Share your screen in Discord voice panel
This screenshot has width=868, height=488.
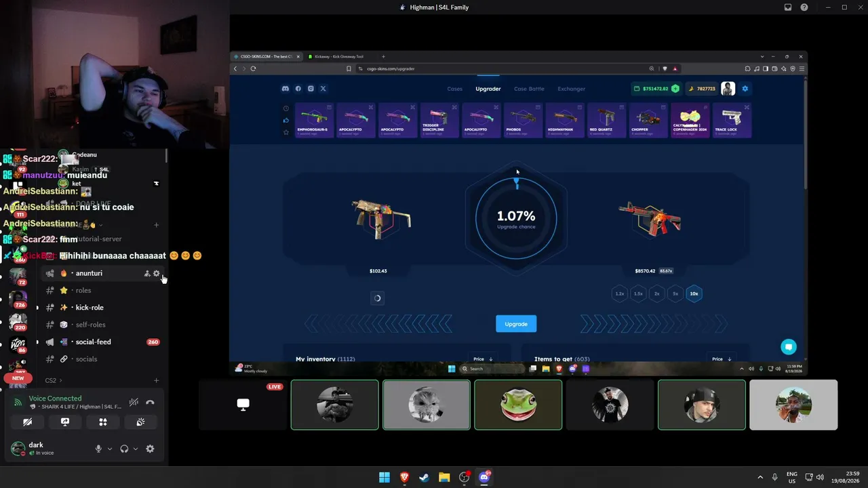tap(65, 422)
